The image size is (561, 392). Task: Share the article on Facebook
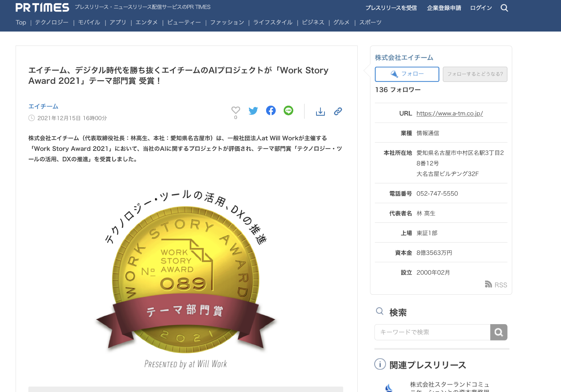[x=271, y=111]
